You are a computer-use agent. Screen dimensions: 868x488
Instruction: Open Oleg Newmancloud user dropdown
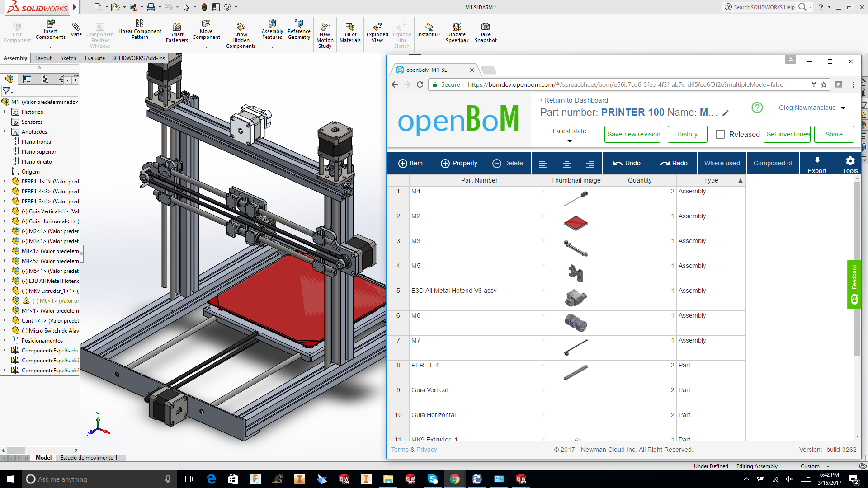[843, 108]
